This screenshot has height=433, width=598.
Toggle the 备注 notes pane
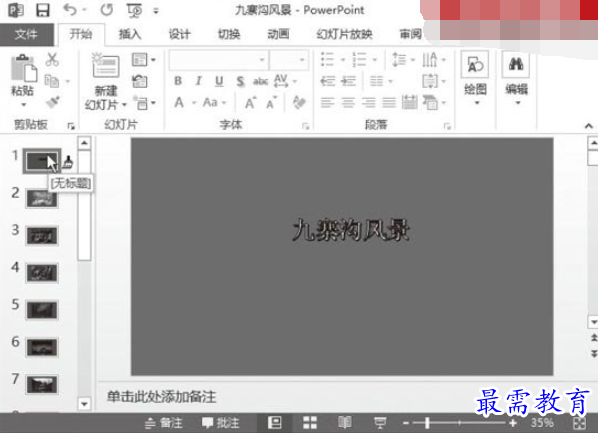click(x=164, y=423)
